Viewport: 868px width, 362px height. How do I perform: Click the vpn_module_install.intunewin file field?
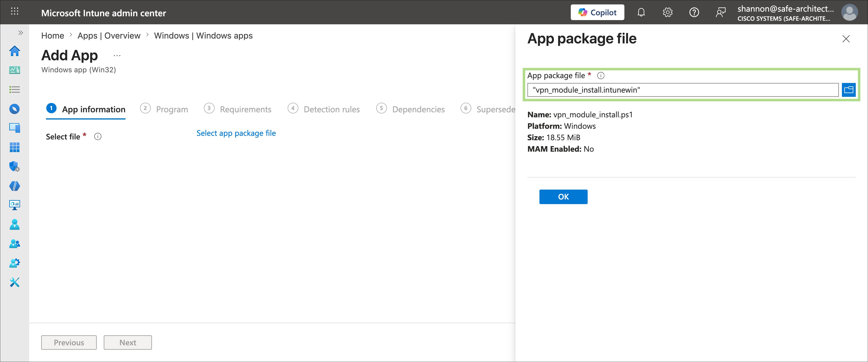[683, 90]
